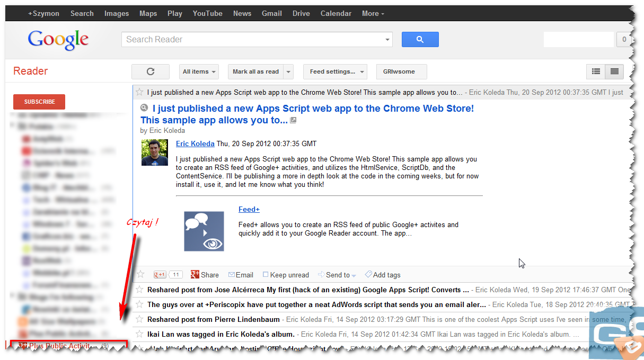This screenshot has width=644, height=360.
Task: Open the Mark all as read arrow menu
Action: 288,71
